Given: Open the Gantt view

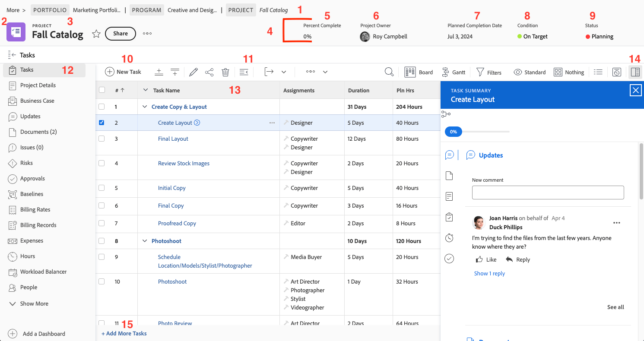Looking at the screenshot, I should pos(454,72).
